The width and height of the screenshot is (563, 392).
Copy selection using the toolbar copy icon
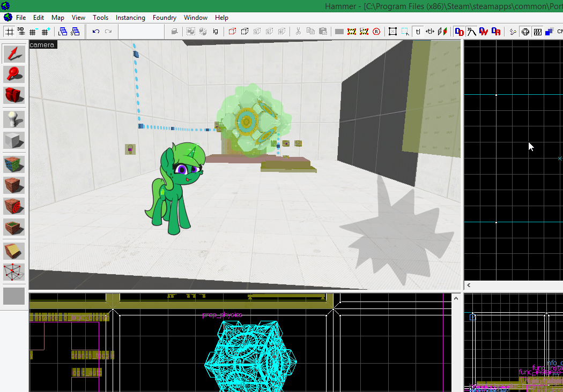[x=310, y=32]
